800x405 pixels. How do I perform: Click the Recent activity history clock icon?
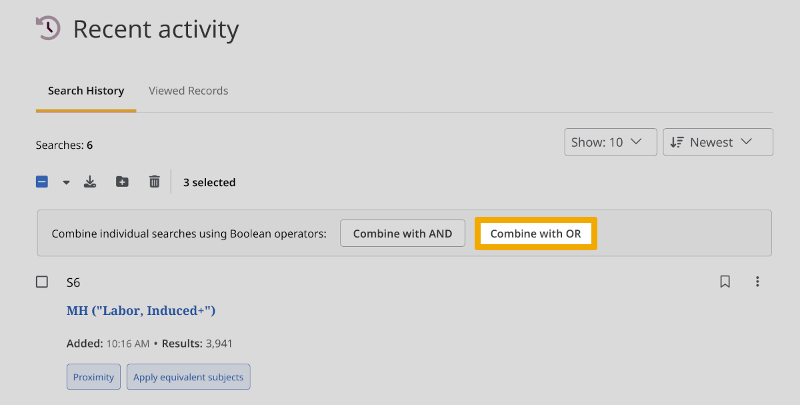pos(48,29)
